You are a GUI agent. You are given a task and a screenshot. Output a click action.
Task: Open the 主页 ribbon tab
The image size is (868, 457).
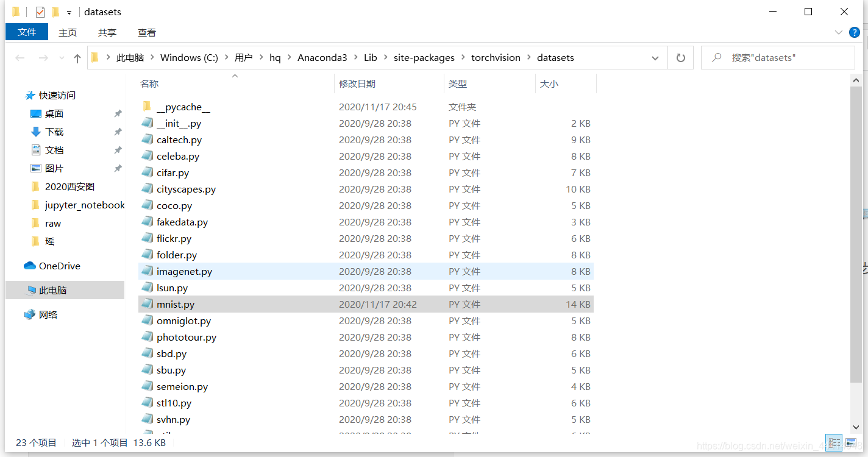click(x=68, y=32)
